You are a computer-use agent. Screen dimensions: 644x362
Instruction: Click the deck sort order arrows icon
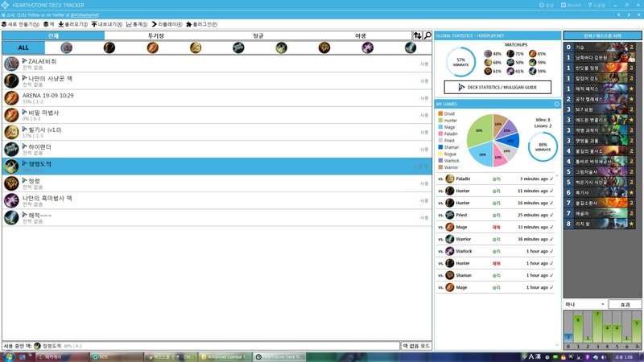click(417, 35)
